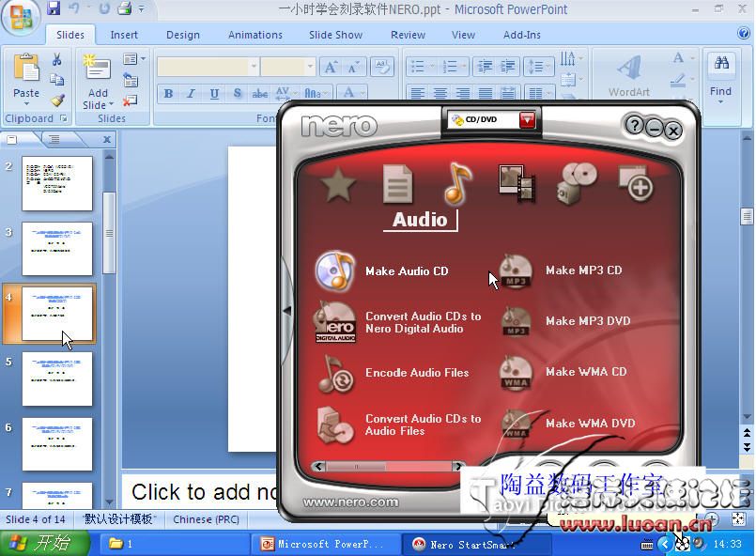The image size is (756, 556).
Task: Choose Make Audio CD in Nero
Action: coord(381,271)
